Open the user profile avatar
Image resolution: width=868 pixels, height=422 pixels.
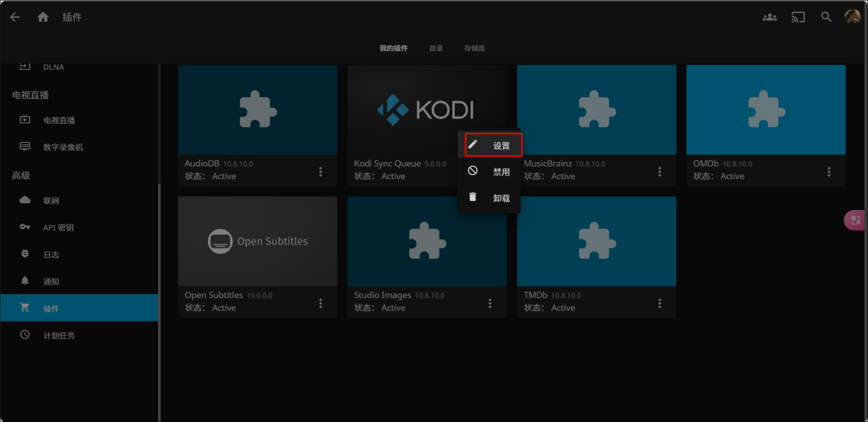852,17
